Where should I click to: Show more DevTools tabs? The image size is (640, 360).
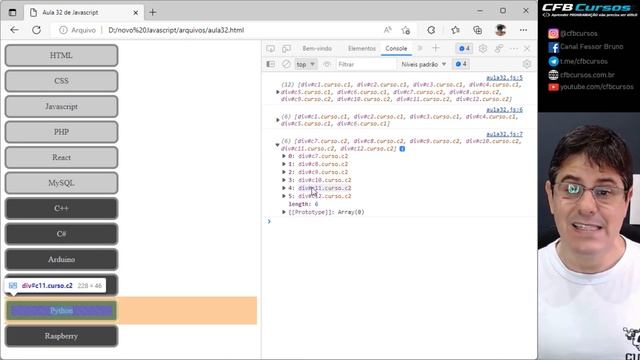click(x=420, y=48)
